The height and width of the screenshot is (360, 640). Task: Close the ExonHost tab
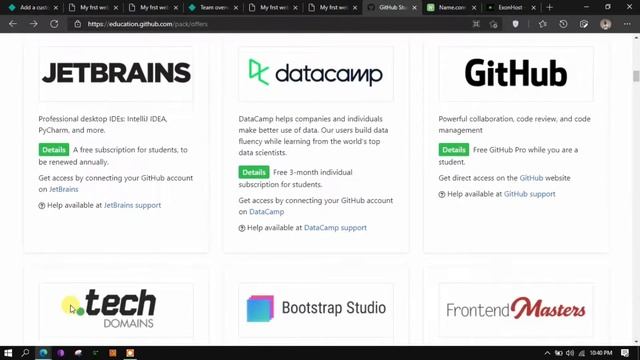click(x=533, y=7)
